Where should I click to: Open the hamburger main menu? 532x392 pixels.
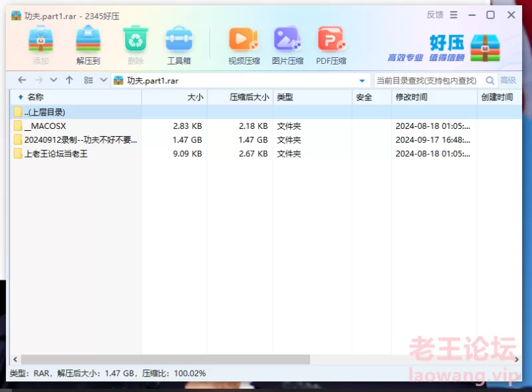point(454,15)
